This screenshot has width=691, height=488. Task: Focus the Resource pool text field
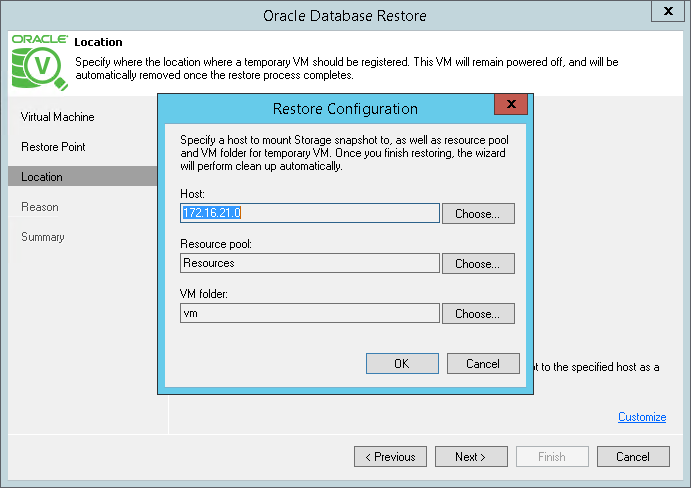[x=310, y=263]
